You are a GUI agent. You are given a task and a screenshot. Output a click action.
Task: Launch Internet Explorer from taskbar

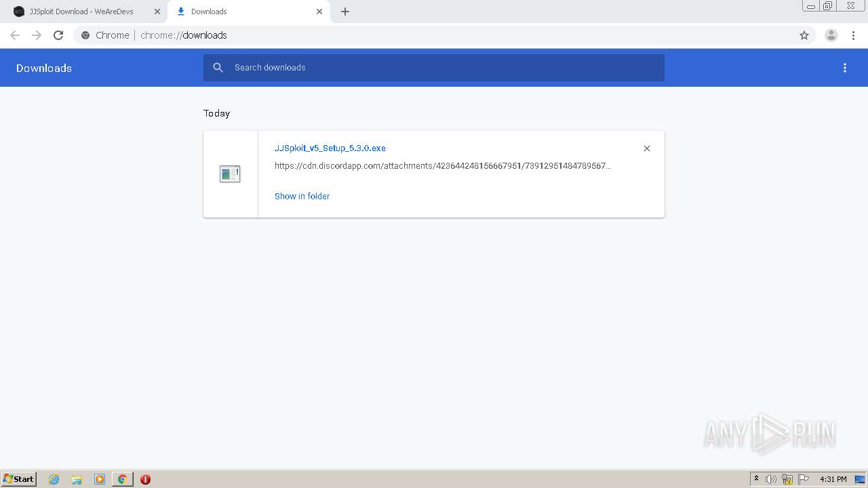click(x=54, y=479)
